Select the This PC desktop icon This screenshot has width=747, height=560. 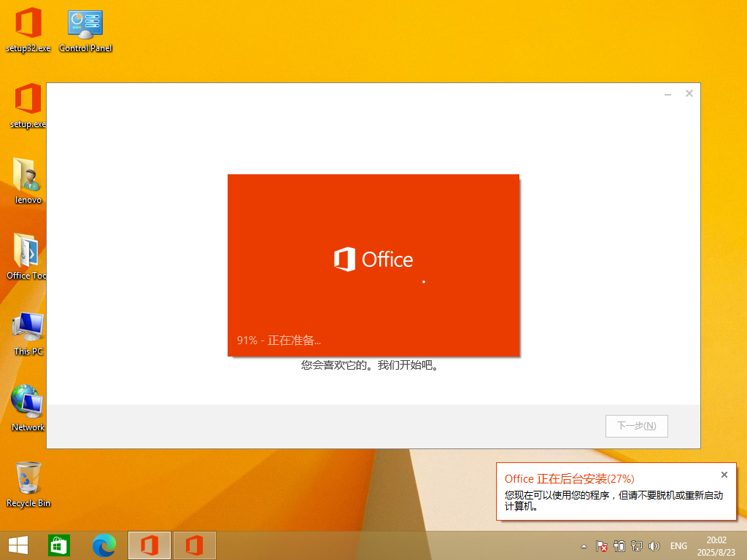pos(28,332)
